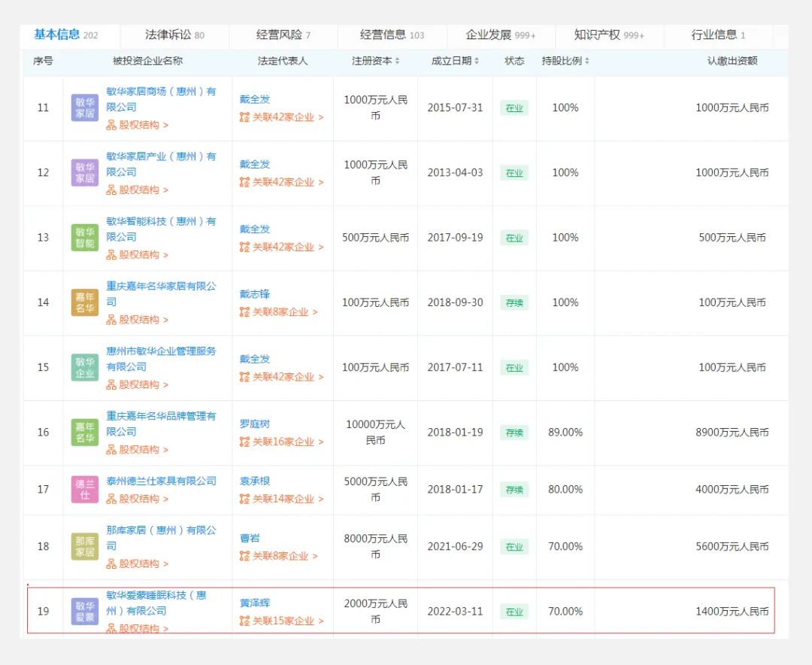Viewport: 812px width, 665px height.
Task: Open 泰州德兰仕家具有限公司 company page
Action: (x=161, y=481)
